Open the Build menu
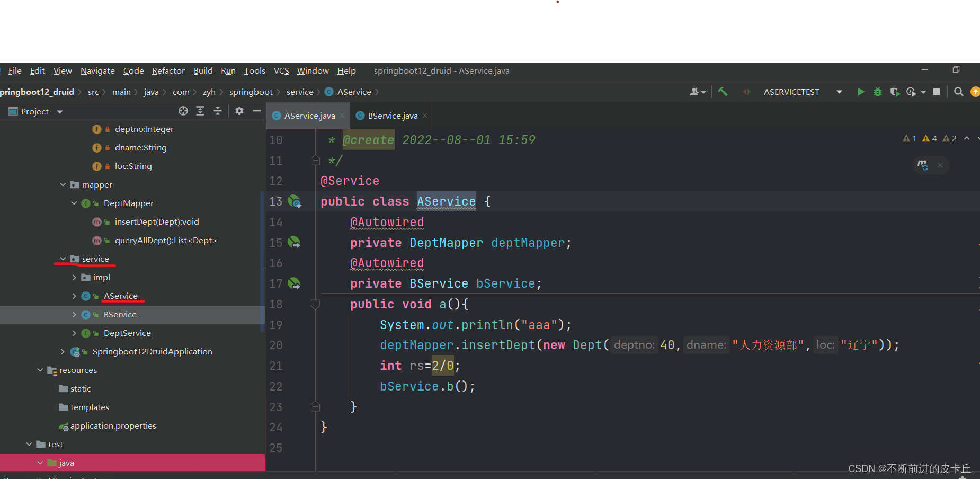The height and width of the screenshot is (479, 980). 203,70
